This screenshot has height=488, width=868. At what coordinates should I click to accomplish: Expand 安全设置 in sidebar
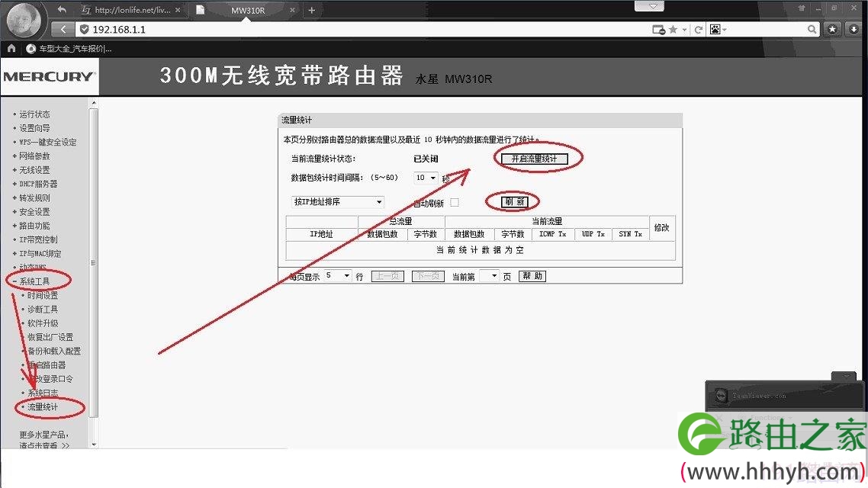click(34, 212)
